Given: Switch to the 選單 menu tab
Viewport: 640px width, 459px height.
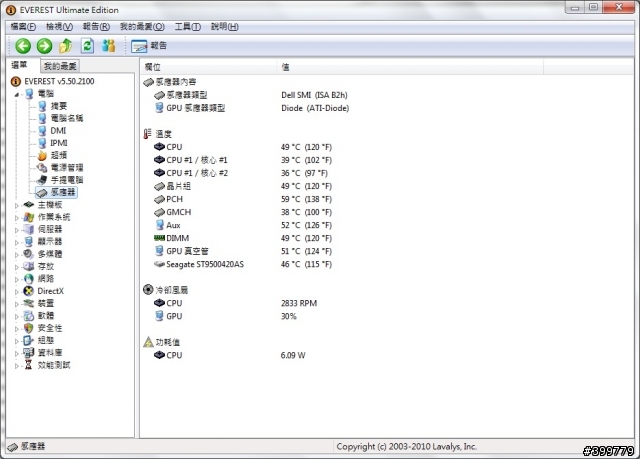Looking at the screenshot, I should (x=19, y=65).
